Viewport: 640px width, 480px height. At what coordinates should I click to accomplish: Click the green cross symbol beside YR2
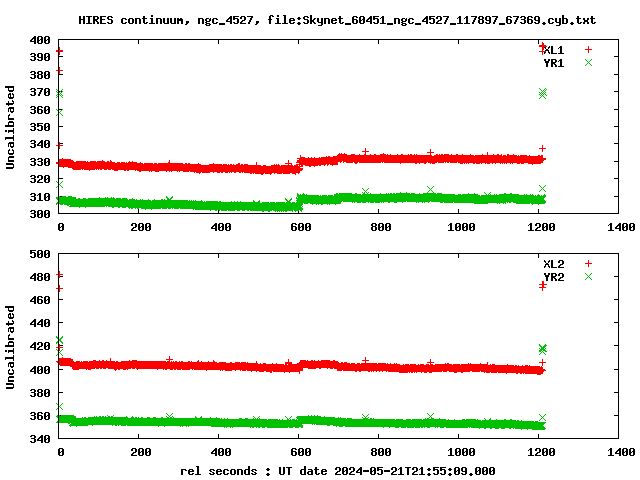pos(588,276)
